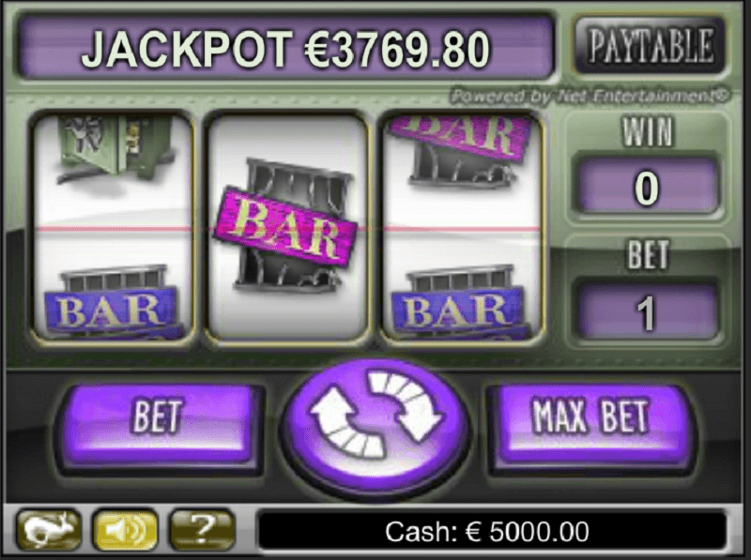Click the green safe symbol on first reel

click(x=115, y=149)
